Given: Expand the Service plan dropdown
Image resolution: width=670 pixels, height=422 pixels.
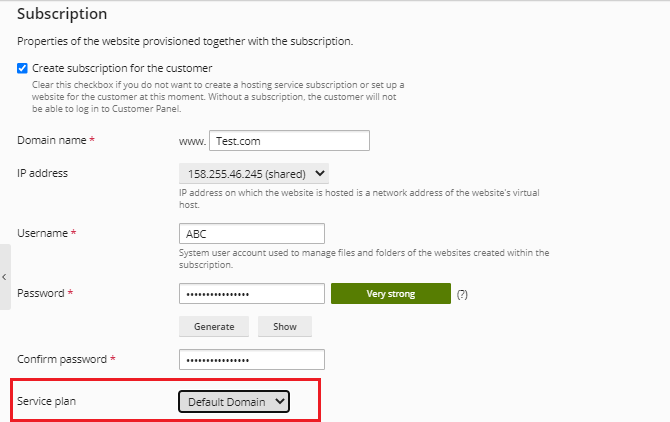Looking at the screenshot, I should pyautogui.click(x=234, y=401).
